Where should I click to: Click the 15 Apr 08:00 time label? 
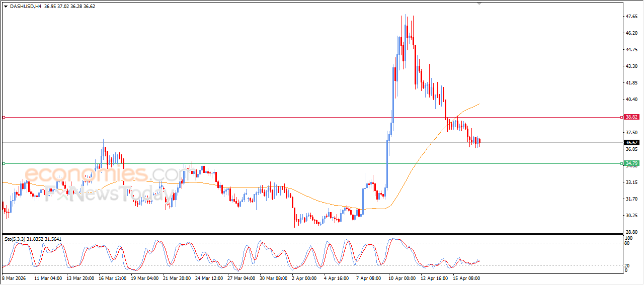[467, 277]
